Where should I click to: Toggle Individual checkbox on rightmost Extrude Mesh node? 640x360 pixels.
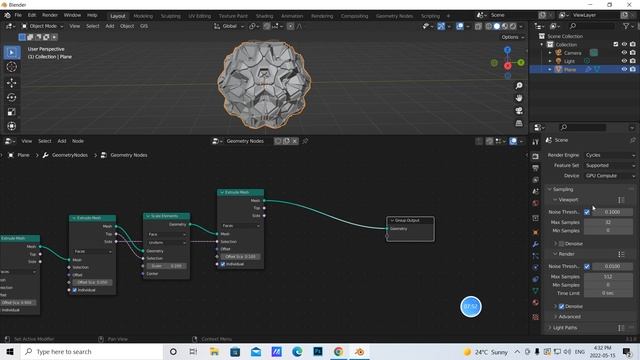tap(223, 264)
